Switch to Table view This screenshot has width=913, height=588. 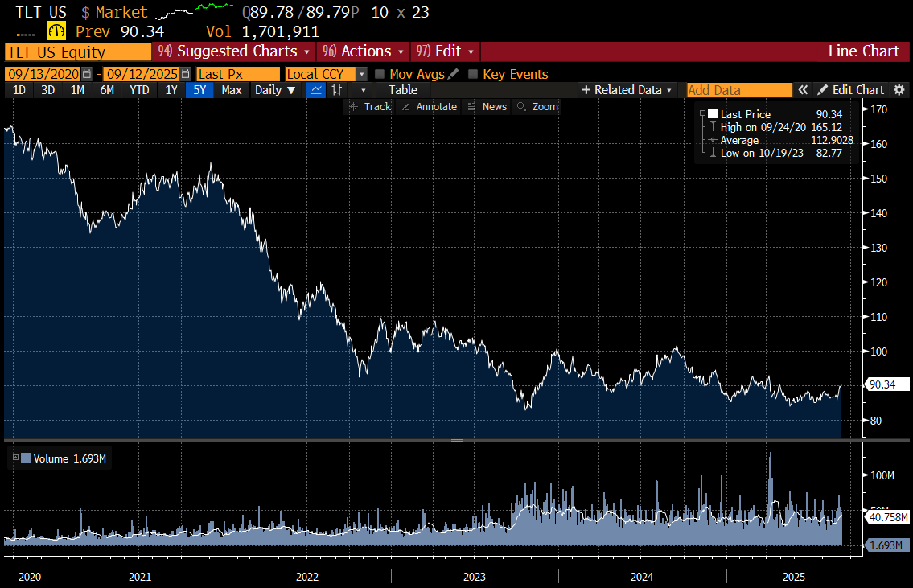coord(403,90)
